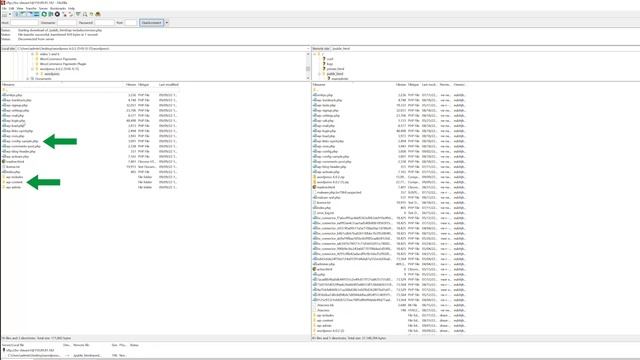Screen dimensions: 640x360
Task: Select readme.html in local file list
Action: click(15, 162)
